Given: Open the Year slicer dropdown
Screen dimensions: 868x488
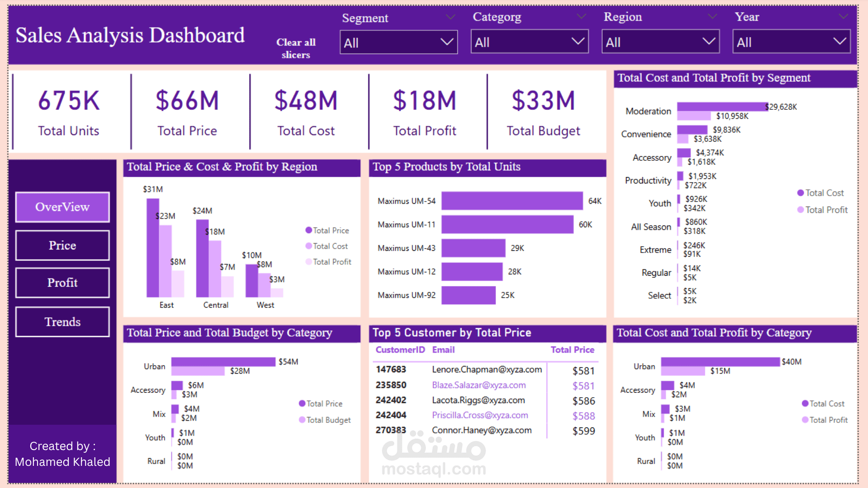Looking at the screenshot, I should (x=791, y=42).
